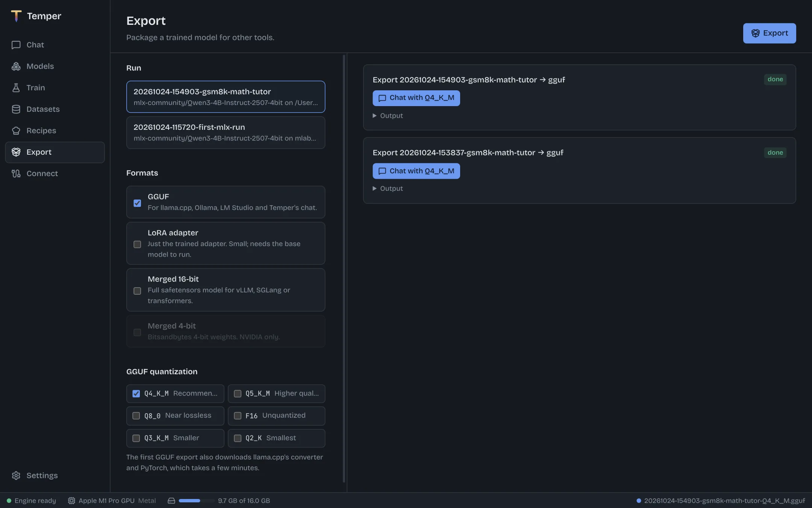This screenshot has height=508, width=812.
Task: Select run 20261024-115720-first-mlx-run
Action: (226, 132)
